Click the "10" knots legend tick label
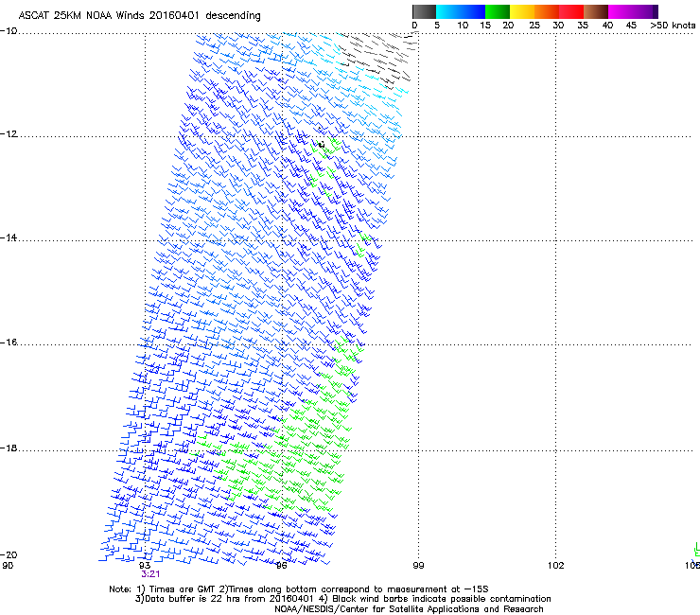The width and height of the screenshot is (700, 615). [x=463, y=26]
